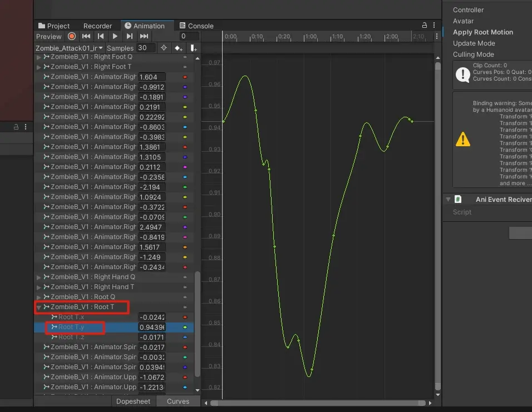
Task: Click the curve scrollbar left arrow
Action: pyautogui.click(x=206, y=403)
